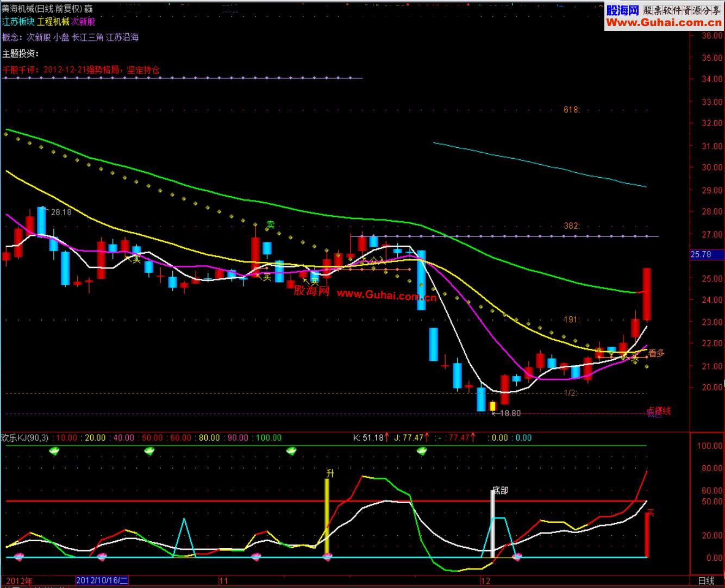Viewport: 725px width, 588px height.
Task: Click the rightmost green diamond signal marker
Action: 422,451
